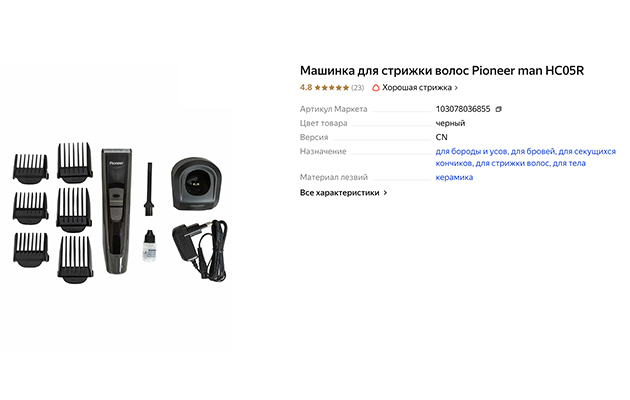Expand the chevron next to Все характеристики
This screenshot has width=630, height=400.
click(x=385, y=193)
